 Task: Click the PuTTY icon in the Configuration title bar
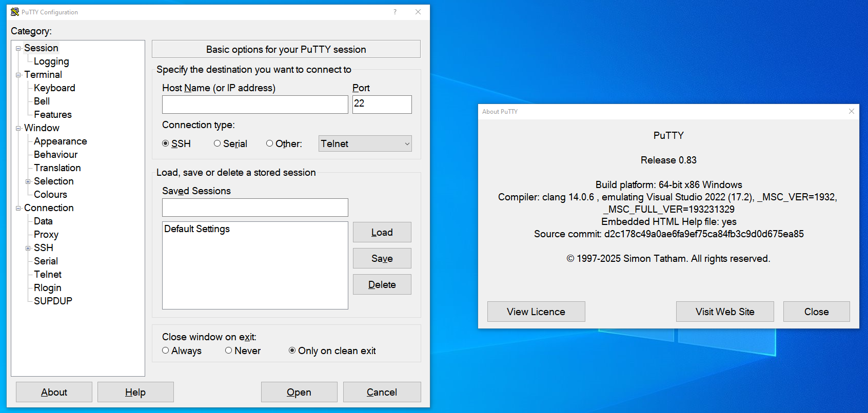click(15, 12)
